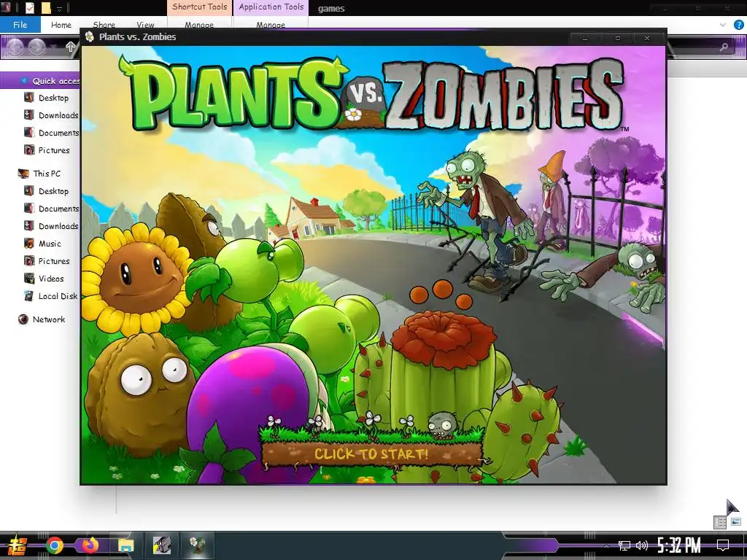Click the Up arrow in Explorer
747x560 pixels.
point(71,47)
